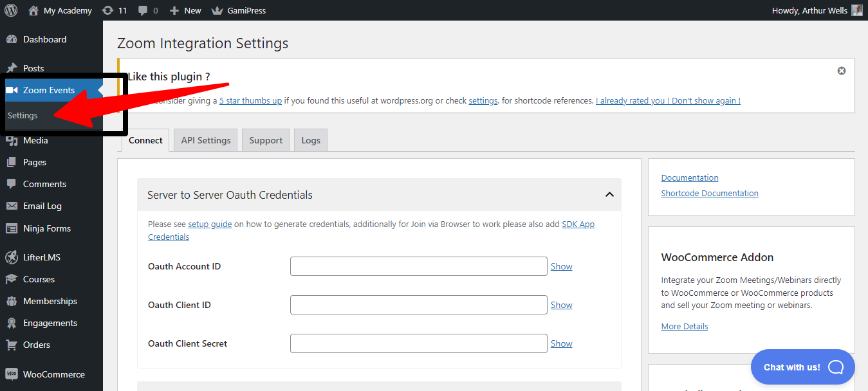The height and width of the screenshot is (391, 868).
Task: Open the Dashboard menu item
Action: [44, 39]
